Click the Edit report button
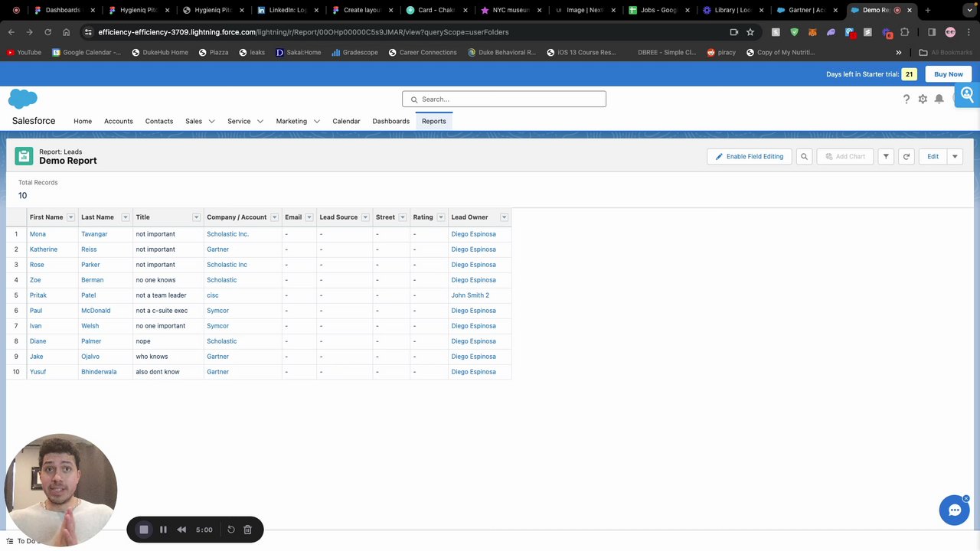This screenshot has width=980, height=551. pos(933,156)
